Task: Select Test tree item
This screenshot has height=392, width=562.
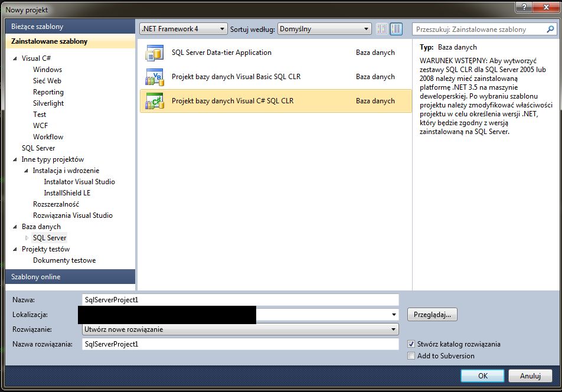Action: [40, 115]
